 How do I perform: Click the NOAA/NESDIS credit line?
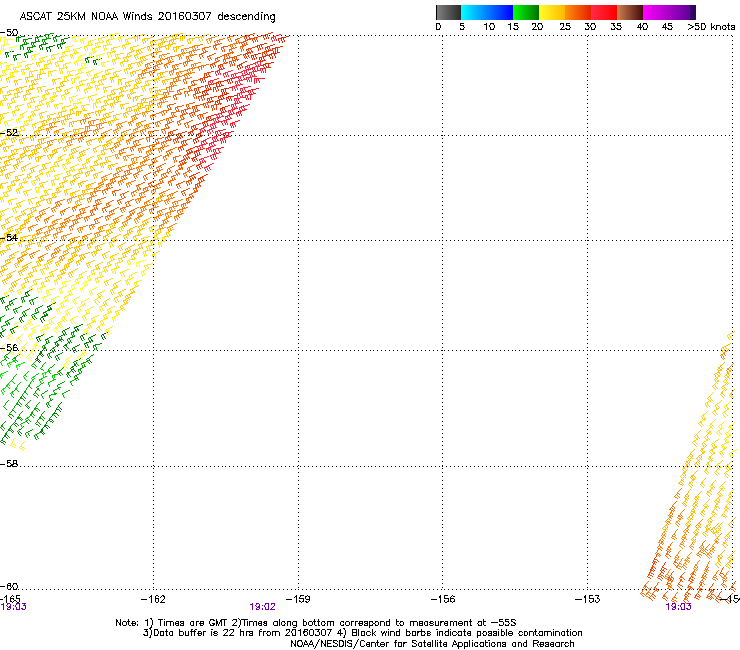[x=432, y=643]
